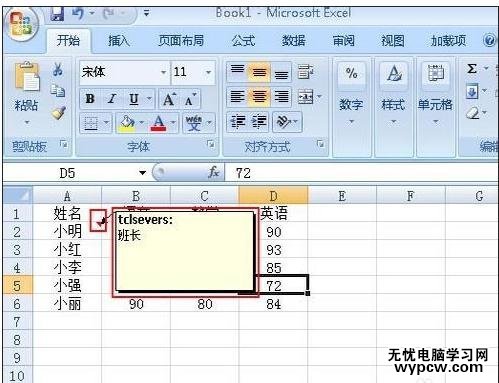Expand the 单元格 cells group
Image resolution: width=499 pixels, height=383 pixels.
point(435,107)
